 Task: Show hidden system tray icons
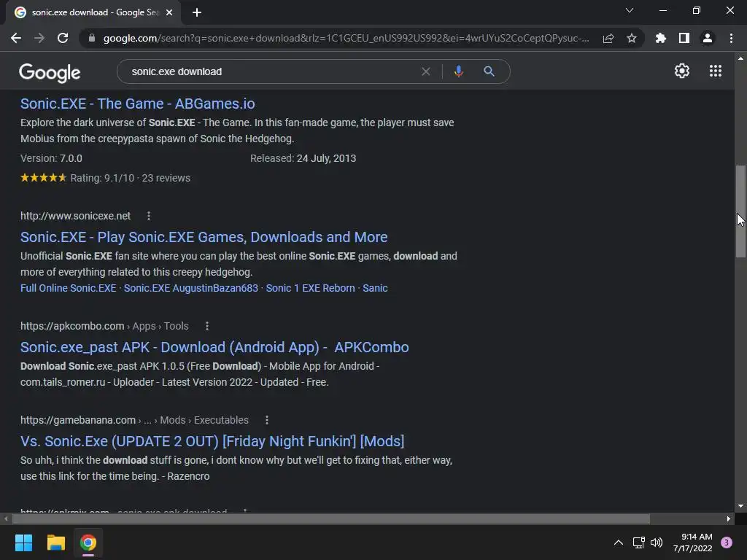pyautogui.click(x=618, y=542)
